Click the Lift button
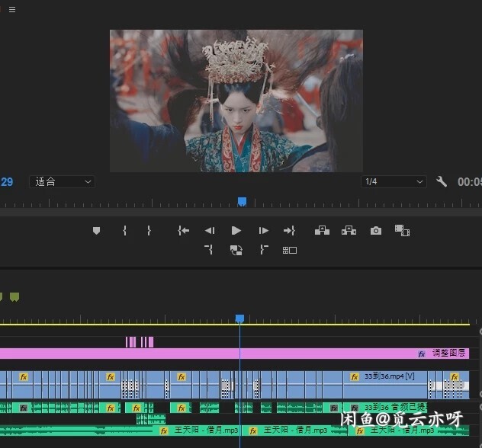This screenshot has height=448, width=482. coord(322,230)
